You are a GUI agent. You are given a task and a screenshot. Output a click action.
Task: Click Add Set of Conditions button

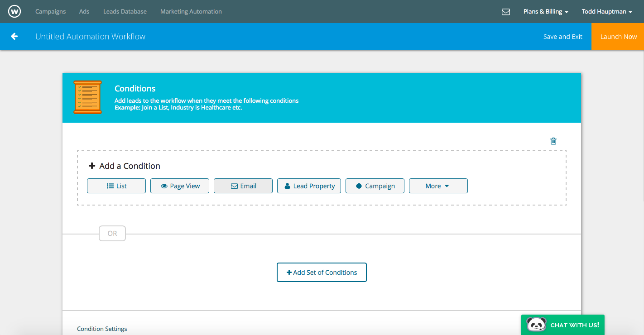point(322,273)
